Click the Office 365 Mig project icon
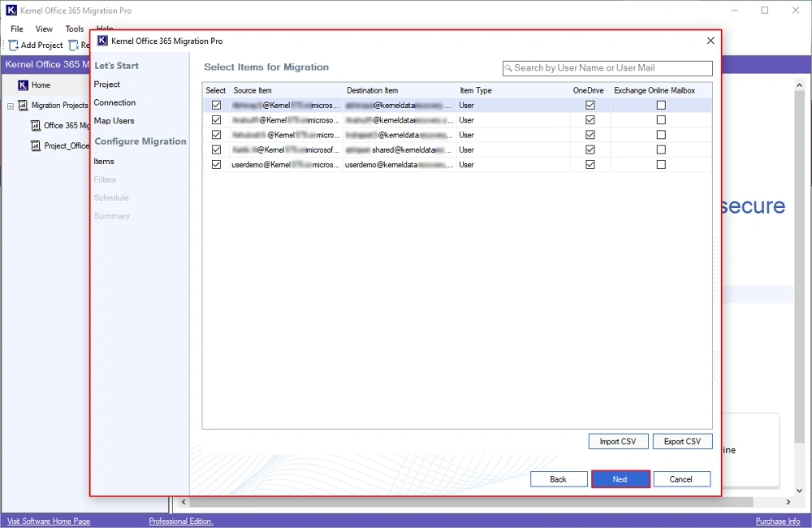The image size is (812, 528). [36, 126]
